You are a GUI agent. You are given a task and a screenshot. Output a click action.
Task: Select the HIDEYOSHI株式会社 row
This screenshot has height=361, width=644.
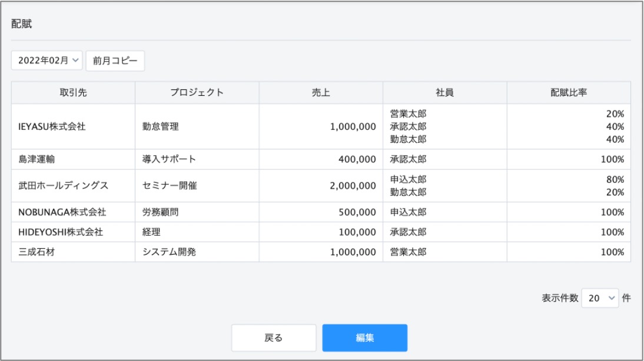[x=321, y=232]
